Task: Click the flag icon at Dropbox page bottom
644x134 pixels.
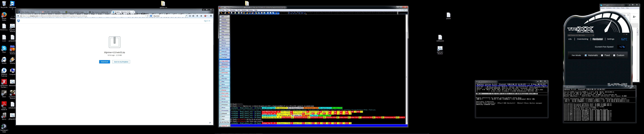Action: [210, 122]
